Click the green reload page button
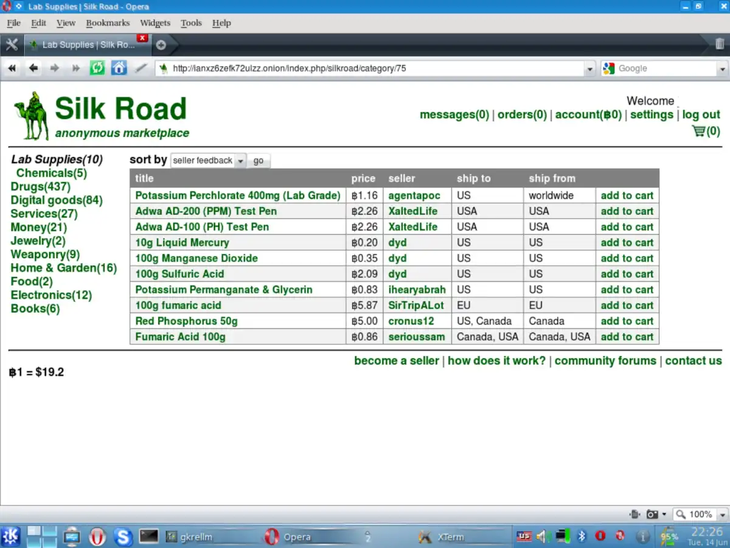 click(97, 68)
